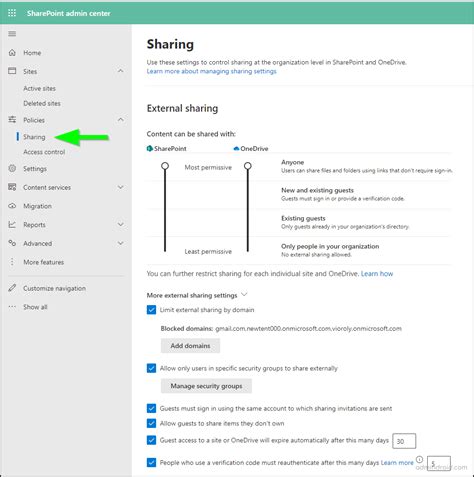The height and width of the screenshot is (477, 474).
Task: Click 'New and existing guests' level text
Action: 317,190
